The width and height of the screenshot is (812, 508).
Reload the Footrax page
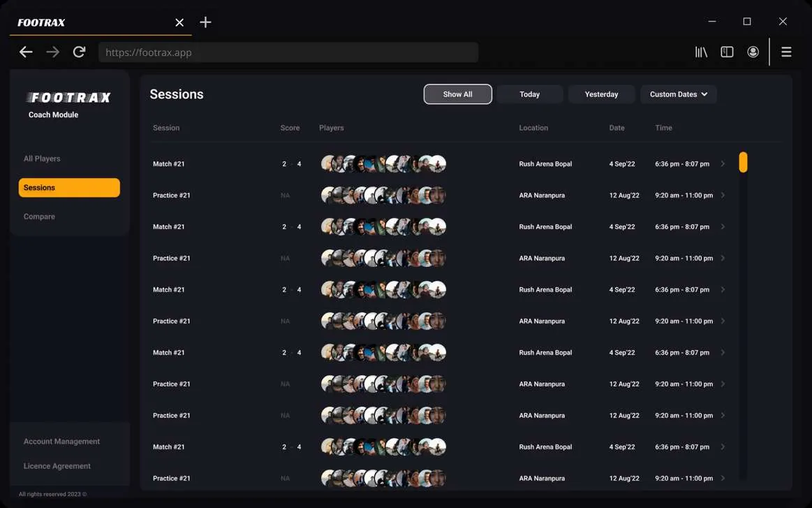click(79, 52)
